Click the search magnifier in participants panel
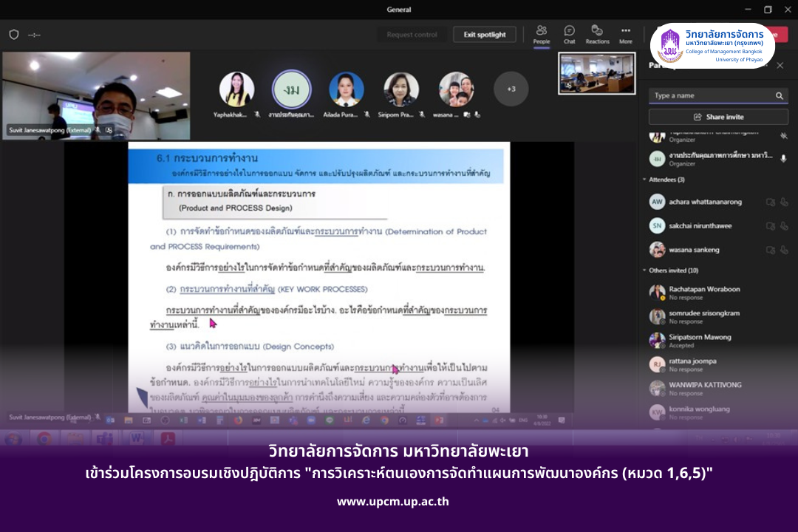The image size is (798, 532). point(780,96)
